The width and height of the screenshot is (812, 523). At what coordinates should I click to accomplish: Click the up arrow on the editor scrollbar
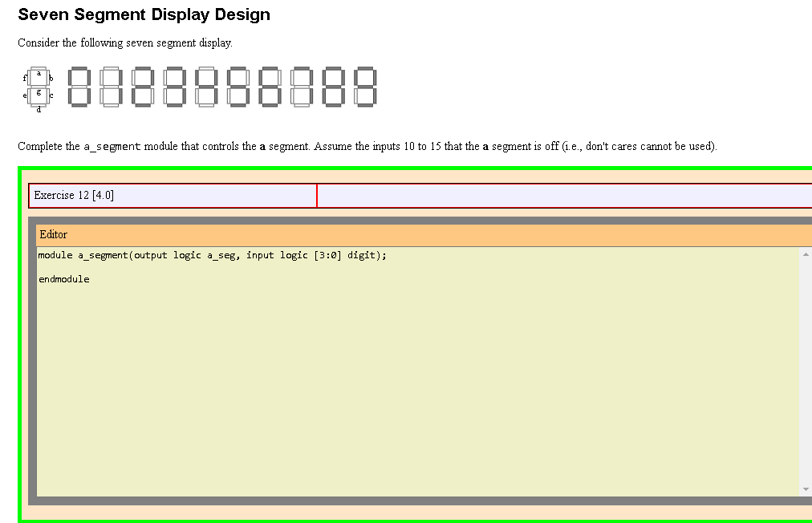pyautogui.click(x=805, y=253)
